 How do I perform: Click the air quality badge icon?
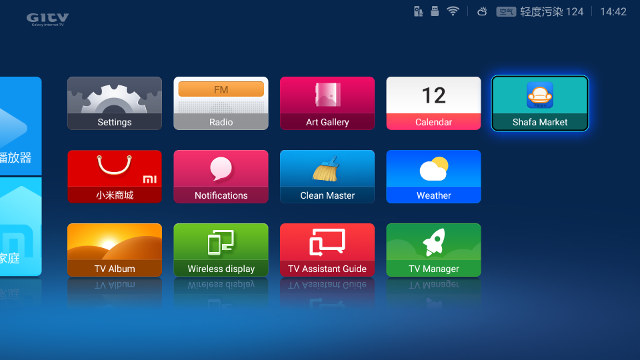point(506,12)
